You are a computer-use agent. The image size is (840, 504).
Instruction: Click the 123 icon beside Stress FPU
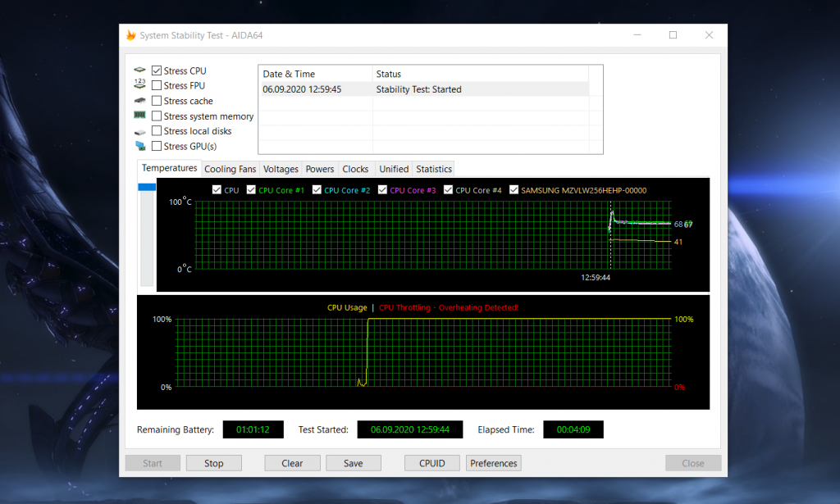pyautogui.click(x=139, y=84)
